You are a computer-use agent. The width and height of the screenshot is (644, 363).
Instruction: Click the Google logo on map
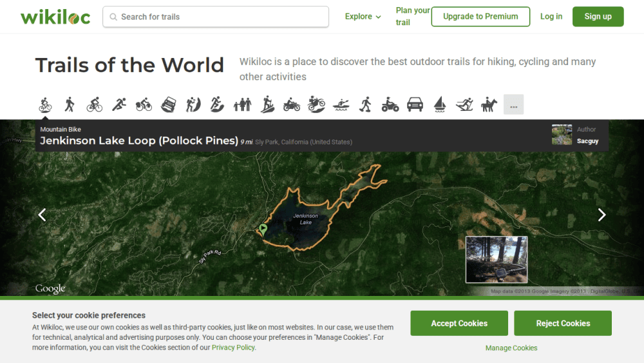point(50,289)
